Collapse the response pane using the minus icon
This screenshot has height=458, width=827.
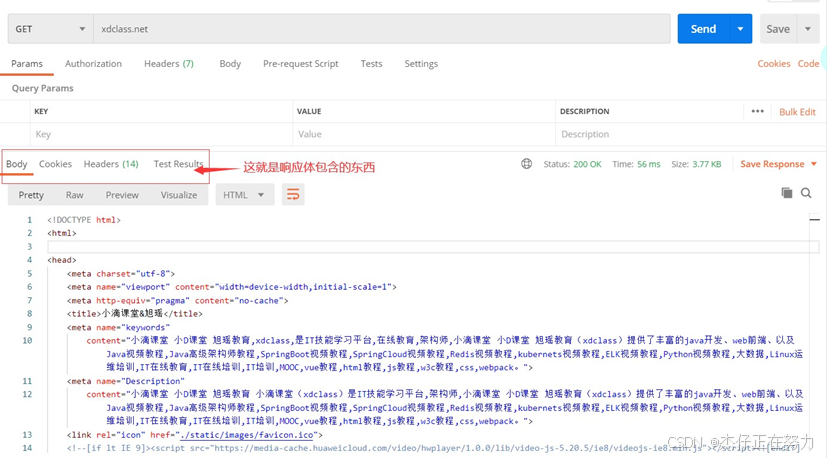[814, 219]
